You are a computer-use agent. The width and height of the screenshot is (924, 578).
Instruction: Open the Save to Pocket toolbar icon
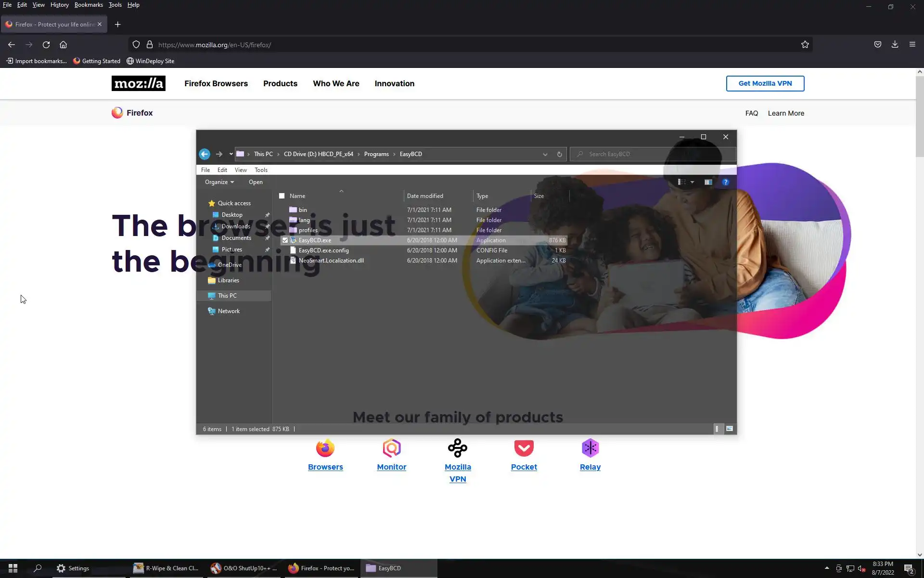pyautogui.click(x=877, y=45)
